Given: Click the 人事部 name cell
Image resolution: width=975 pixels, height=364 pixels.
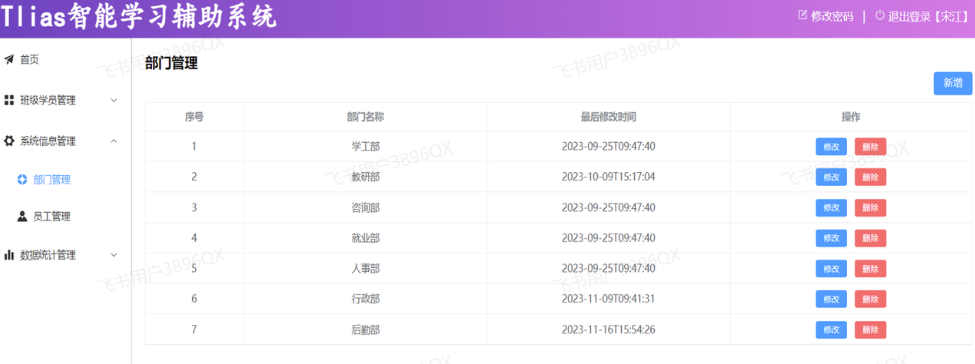Looking at the screenshot, I should tap(365, 269).
